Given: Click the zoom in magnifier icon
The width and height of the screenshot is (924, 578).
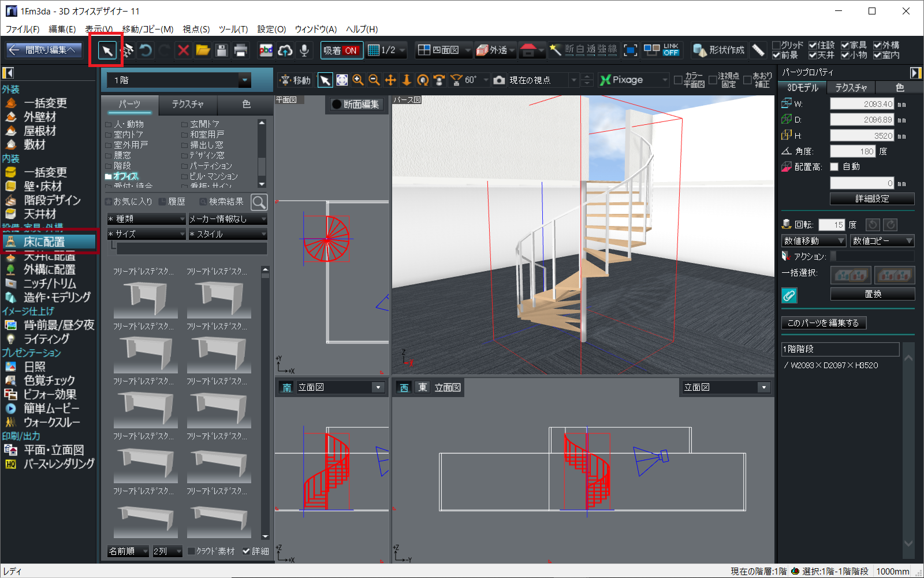Looking at the screenshot, I should (x=358, y=80).
